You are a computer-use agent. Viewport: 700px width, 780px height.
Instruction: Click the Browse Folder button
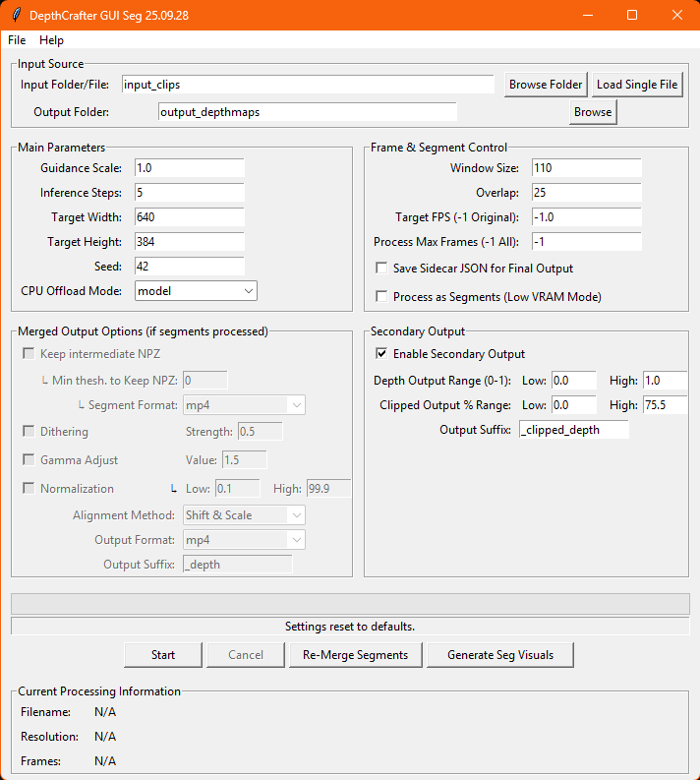[546, 85]
